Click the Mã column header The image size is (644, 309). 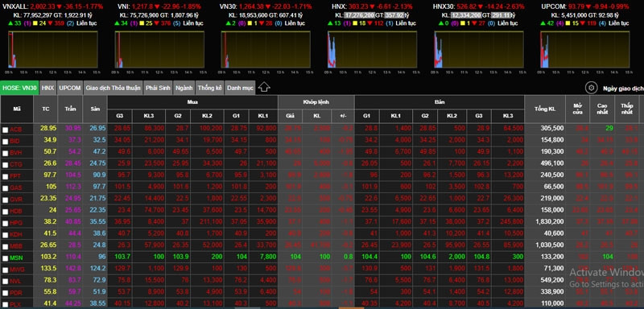pyautogui.click(x=17, y=109)
